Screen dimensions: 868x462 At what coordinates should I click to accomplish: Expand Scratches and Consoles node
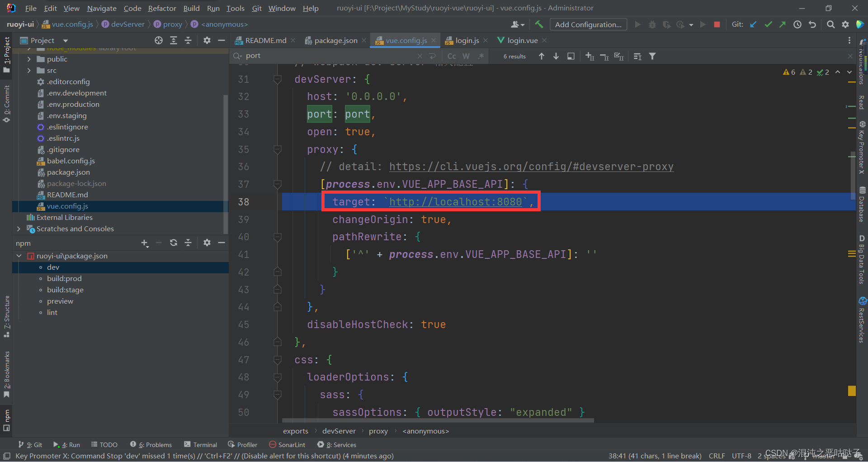tap(19, 229)
